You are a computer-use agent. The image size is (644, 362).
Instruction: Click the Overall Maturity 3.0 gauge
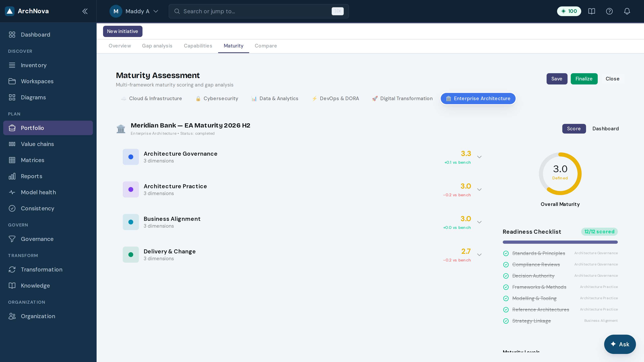click(560, 174)
